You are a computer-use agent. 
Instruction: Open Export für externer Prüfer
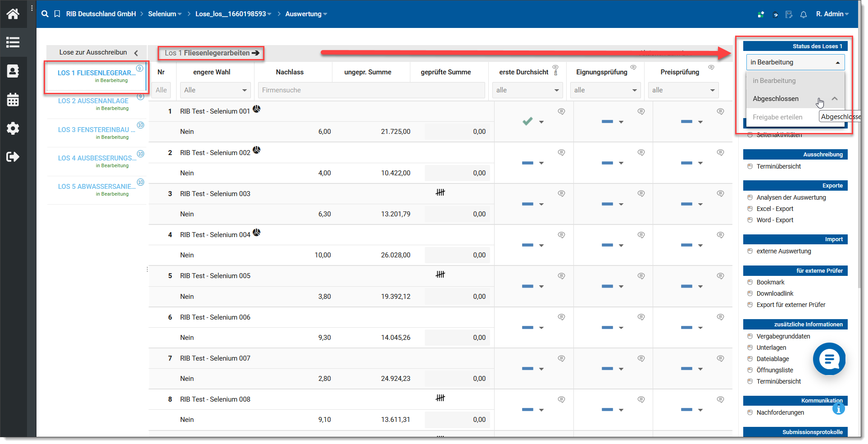click(x=791, y=305)
